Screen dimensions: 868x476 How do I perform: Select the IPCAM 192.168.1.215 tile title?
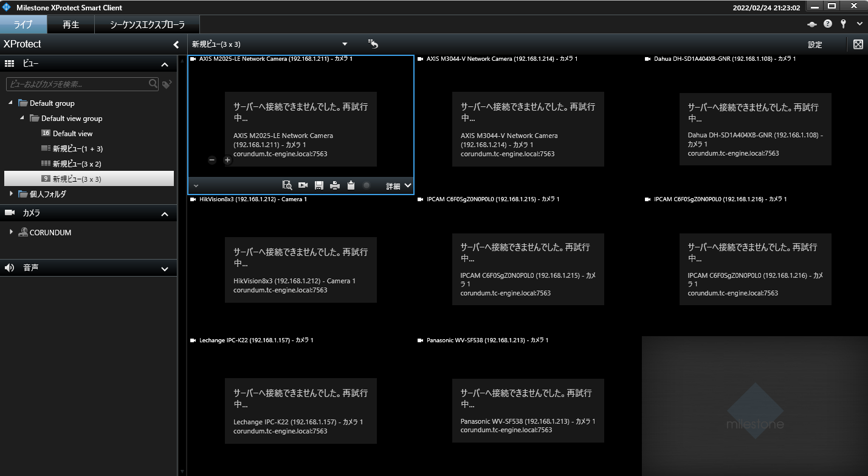point(493,199)
